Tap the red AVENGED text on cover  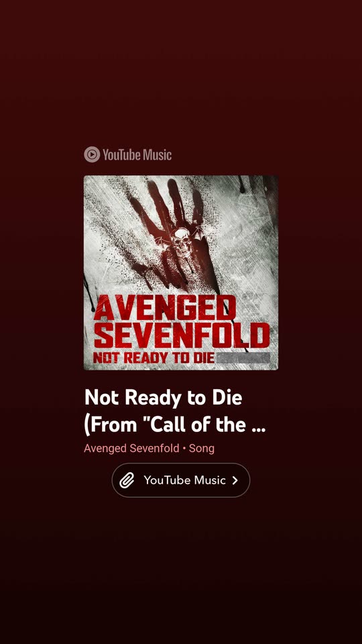(x=165, y=307)
